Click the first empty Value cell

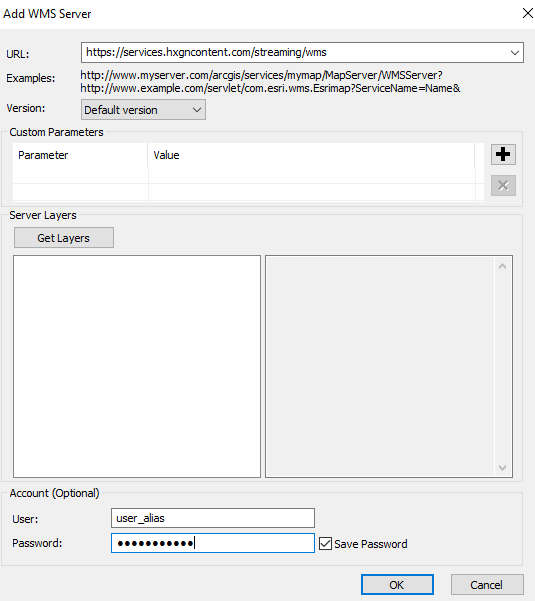(x=312, y=175)
